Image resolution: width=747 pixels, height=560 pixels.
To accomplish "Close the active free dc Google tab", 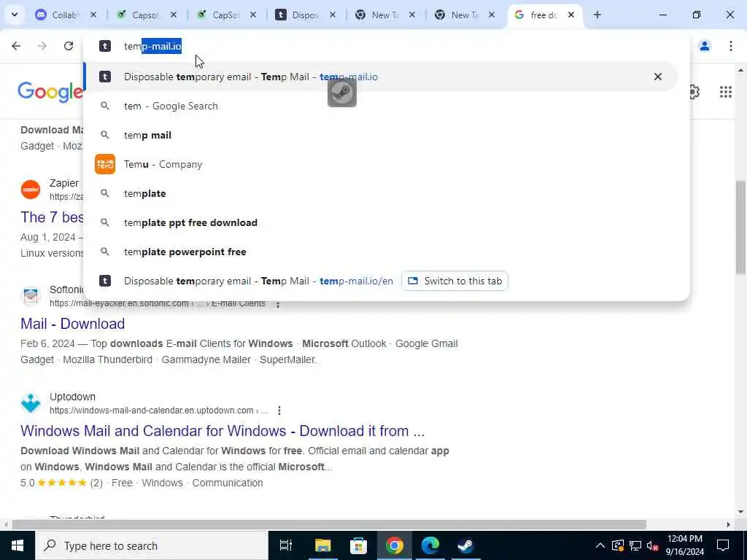I will click(571, 15).
